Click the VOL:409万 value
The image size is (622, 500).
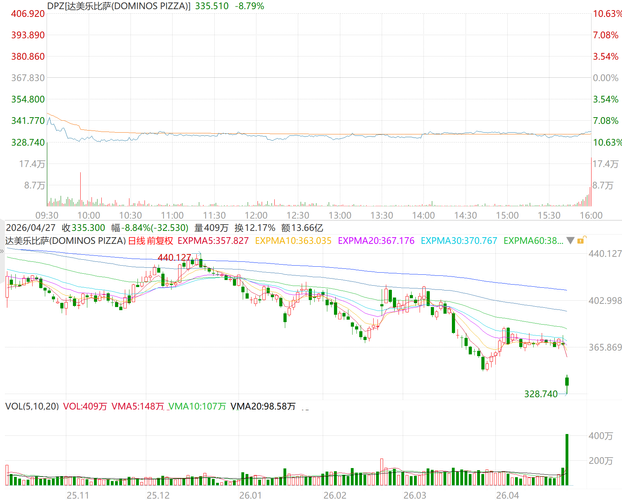pyautogui.click(x=85, y=406)
